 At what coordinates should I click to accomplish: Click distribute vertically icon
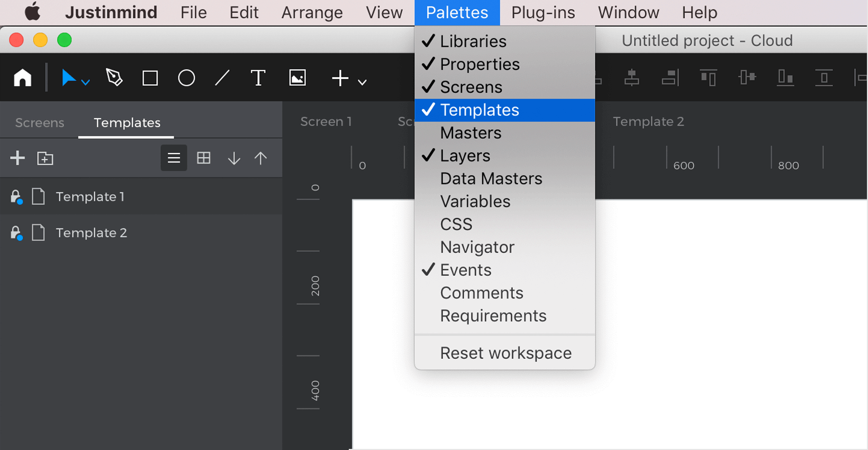tap(824, 78)
